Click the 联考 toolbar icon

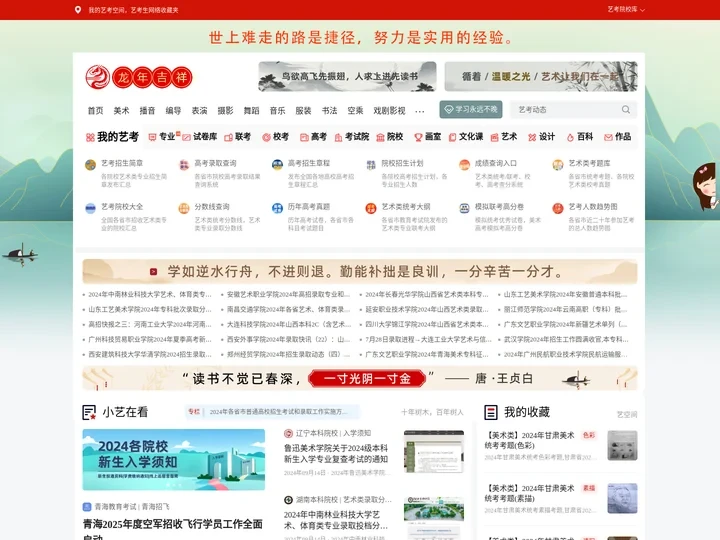pos(228,137)
